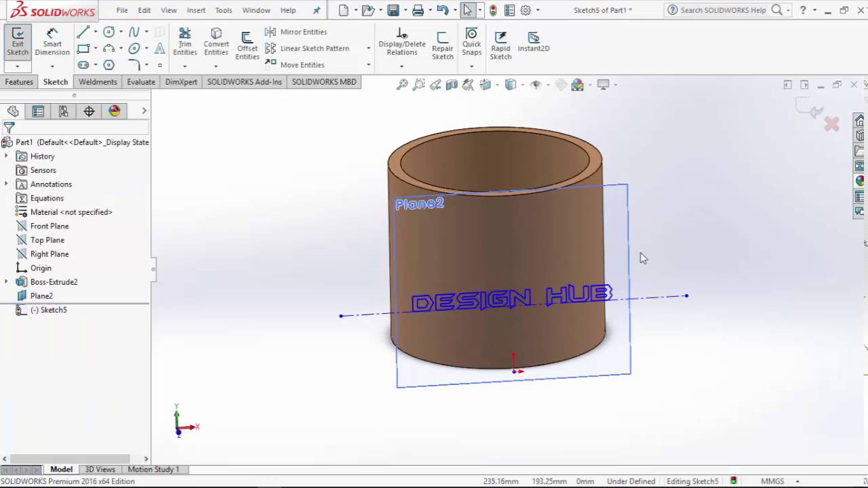Select the Smart Dimension tool
The image size is (868, 488).
click(52, 42)
